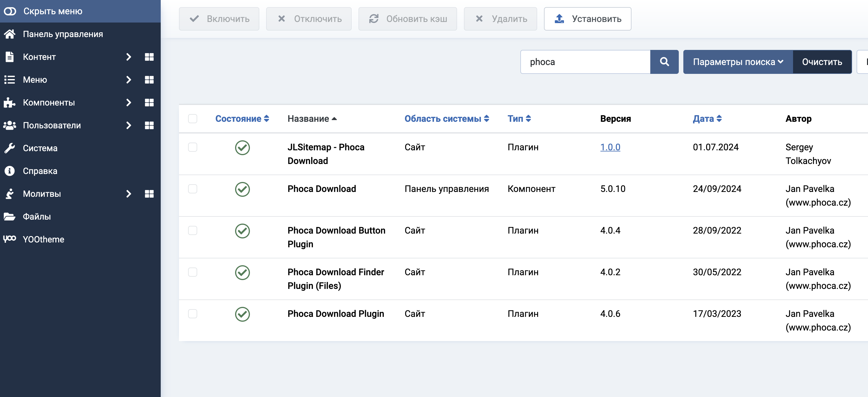Viewport: 868px width, 397px height.
Task: Open Панель управления in sidebar
Action: [63, 34]
